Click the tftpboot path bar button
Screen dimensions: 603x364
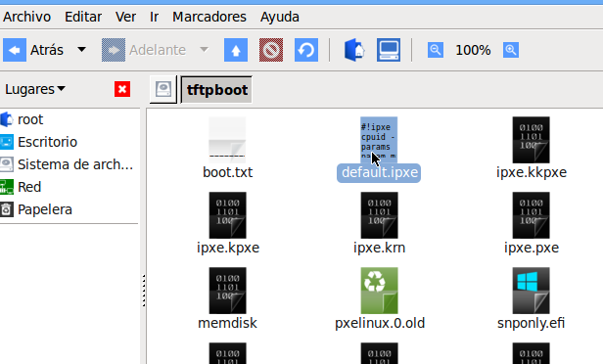coord(217,90)
